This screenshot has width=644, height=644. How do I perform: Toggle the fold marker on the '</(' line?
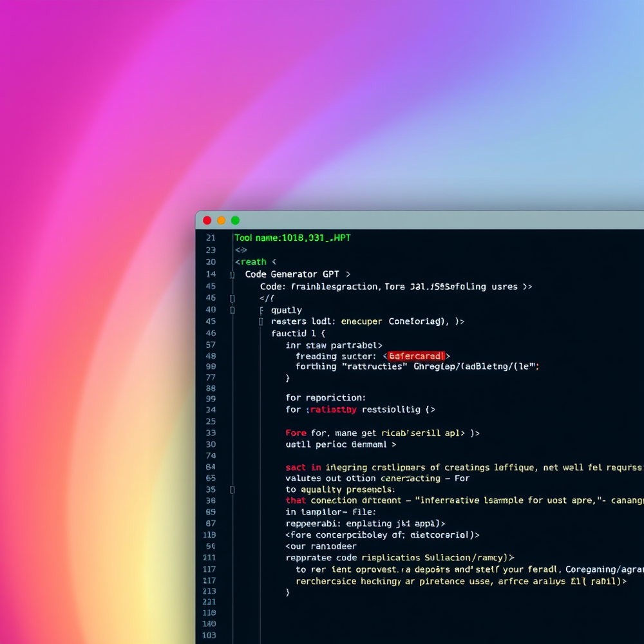[232, 299]
